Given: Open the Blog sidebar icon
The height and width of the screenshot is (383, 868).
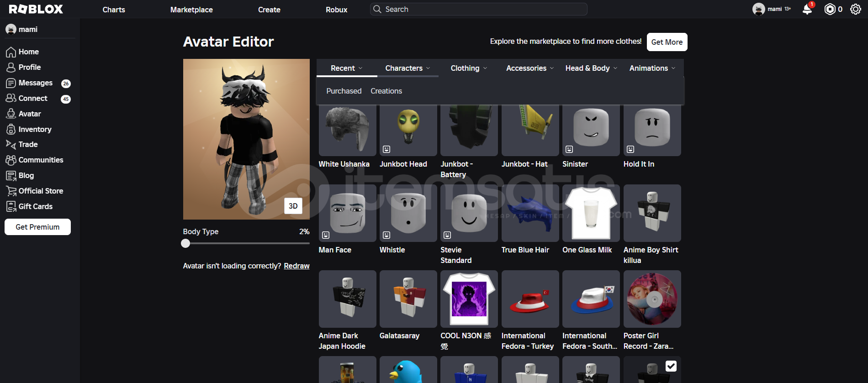Looking at the screenshot, I should 11,175.
